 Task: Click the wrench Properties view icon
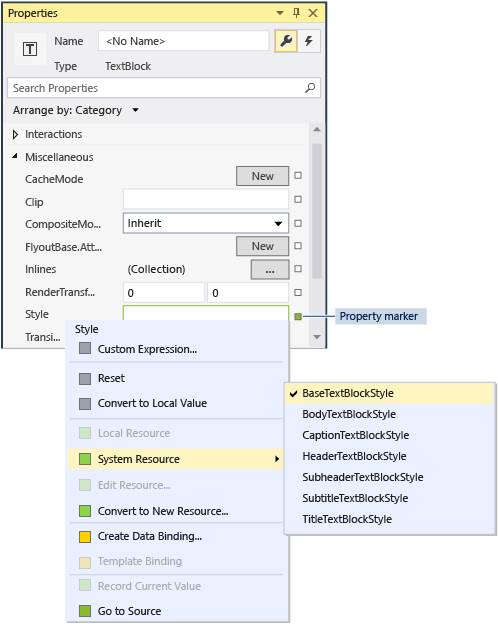(x=286, y=41)
